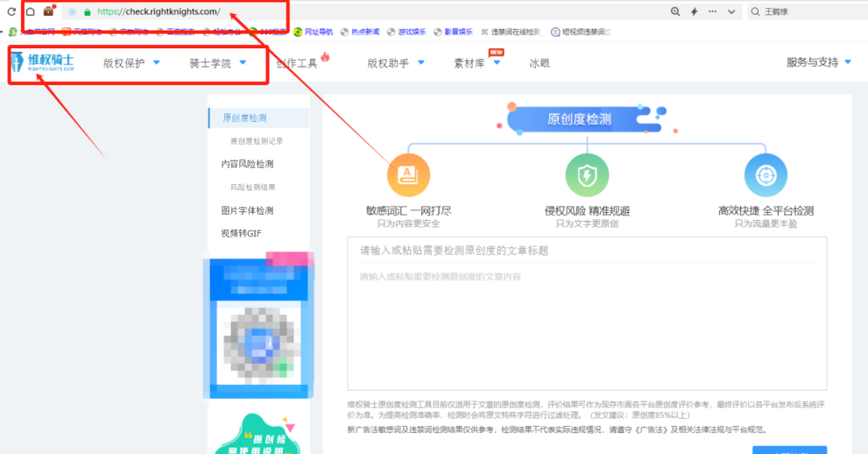The image size is (868, 454).
Task: Click the orange 敏感词汇 document icon
Action: (408, 175)
